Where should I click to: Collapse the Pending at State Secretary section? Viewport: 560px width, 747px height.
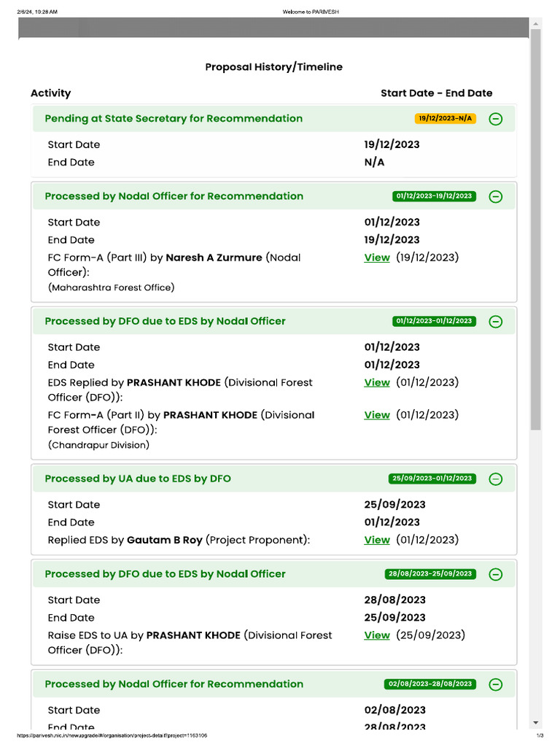(x=495, y=119)
